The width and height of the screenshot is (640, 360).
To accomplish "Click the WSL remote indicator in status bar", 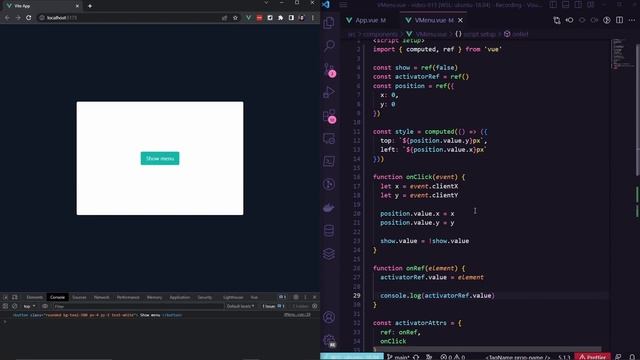I will (x=352, y=357).
